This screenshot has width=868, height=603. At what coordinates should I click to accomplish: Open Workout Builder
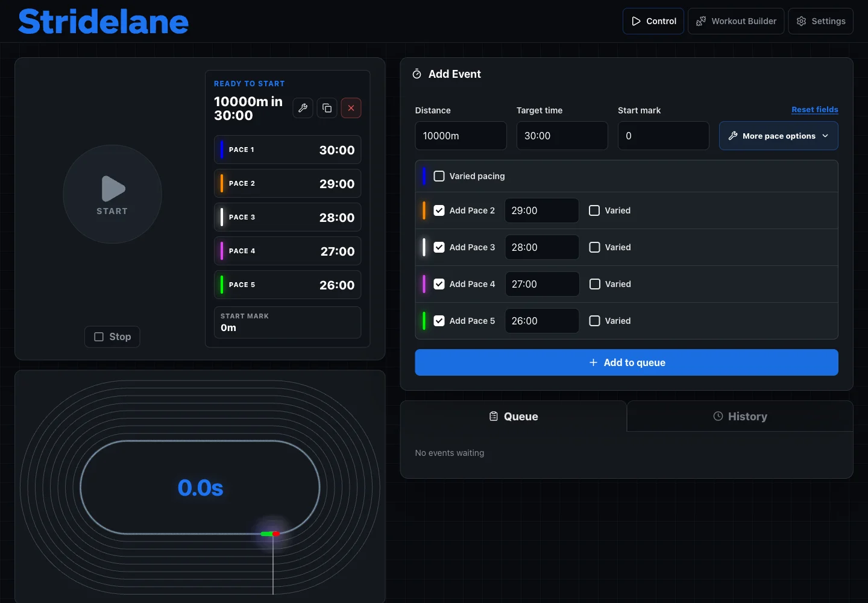[736, 21]
